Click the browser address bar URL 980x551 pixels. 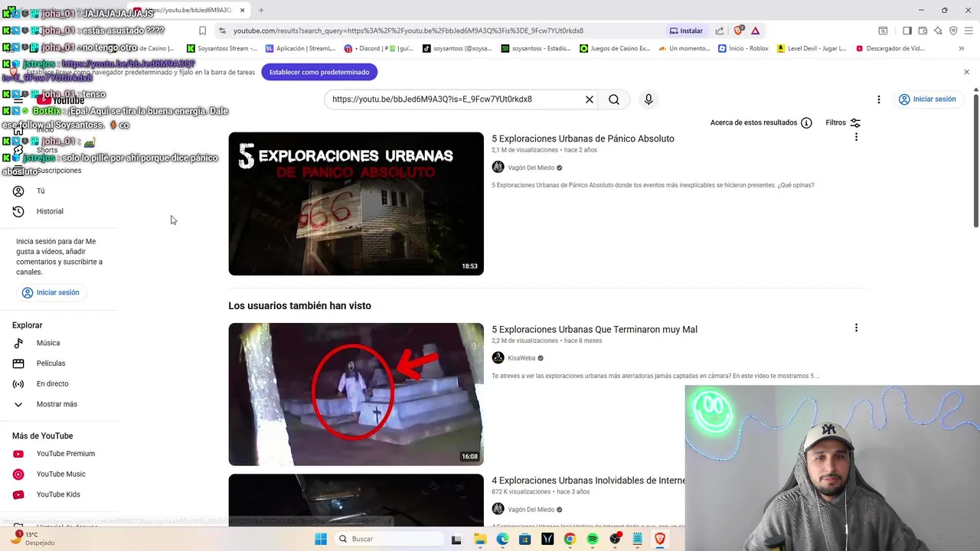(408, 31)
